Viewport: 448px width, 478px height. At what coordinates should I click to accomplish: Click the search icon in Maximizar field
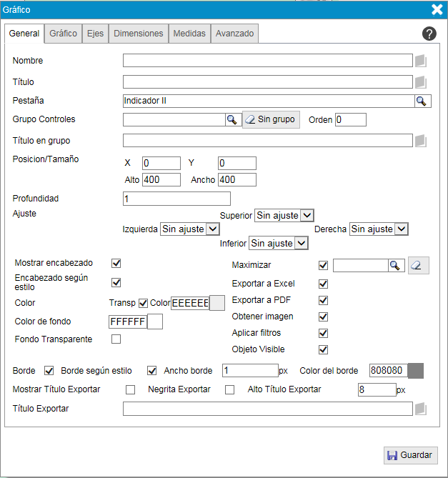(394, 266)
